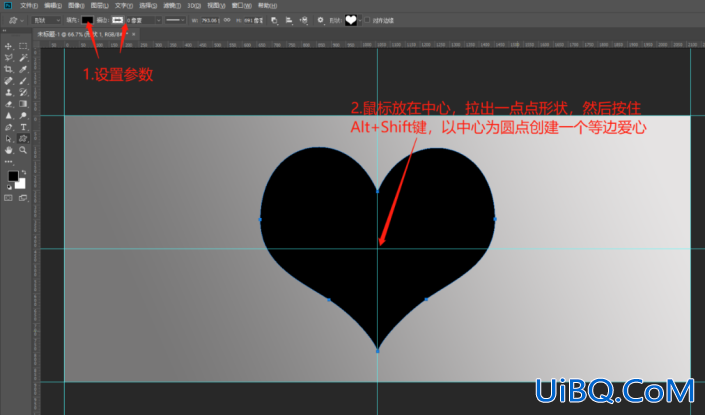Close the 未标题-1 document tab

pyautogui.click(x=134, y=34)
